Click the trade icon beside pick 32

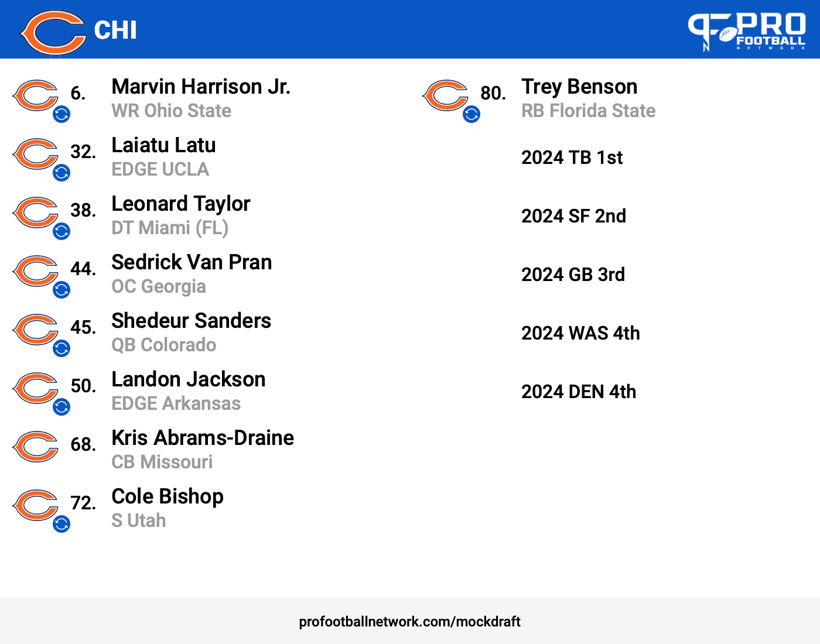coord(61,173)
